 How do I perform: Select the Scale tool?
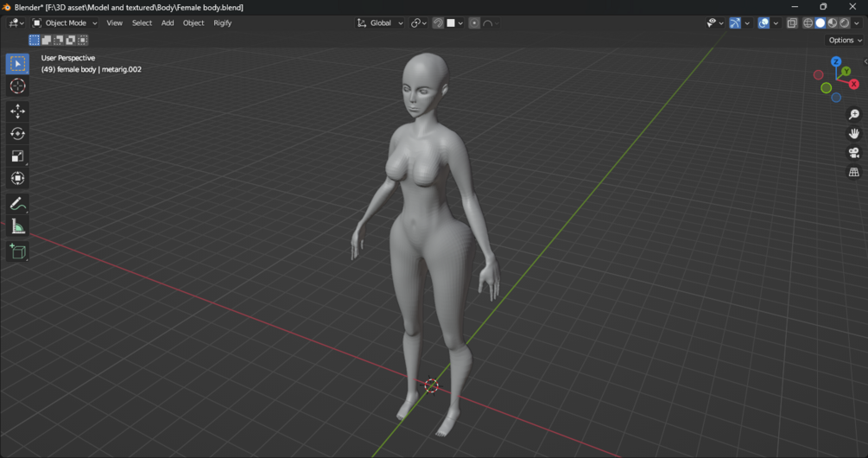18,156
